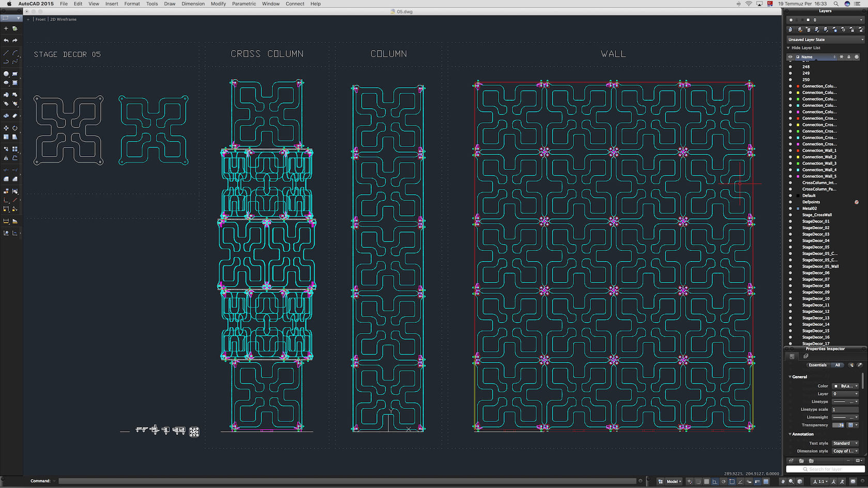This screenshot has height=488, width=868.
Task: Select the Fillet tool
Action: point(6,179)
